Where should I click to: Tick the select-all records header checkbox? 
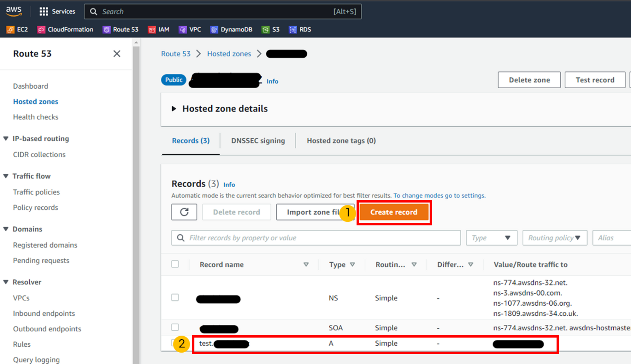175,264
